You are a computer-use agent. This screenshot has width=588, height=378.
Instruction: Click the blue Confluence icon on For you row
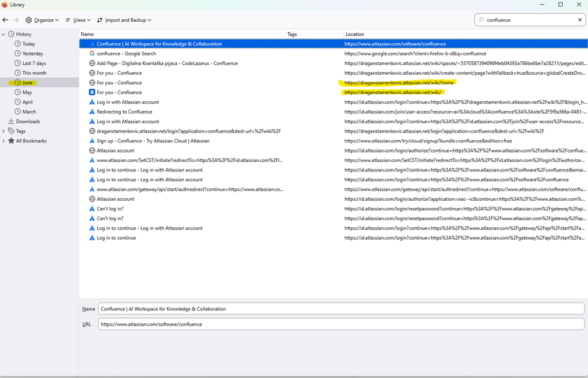(92, 92)
